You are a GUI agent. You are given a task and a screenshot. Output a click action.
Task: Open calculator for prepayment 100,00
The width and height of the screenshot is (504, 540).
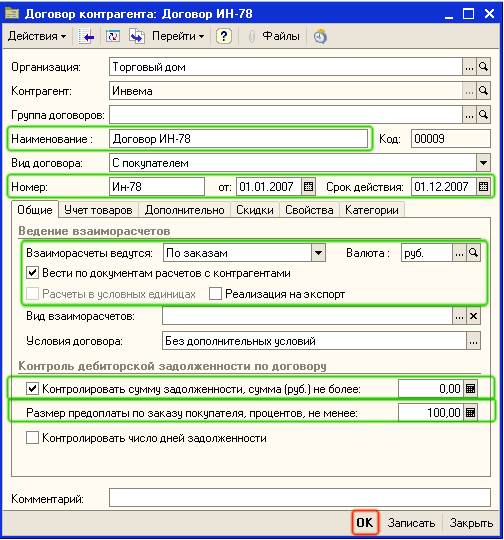(x=471, y=412)
